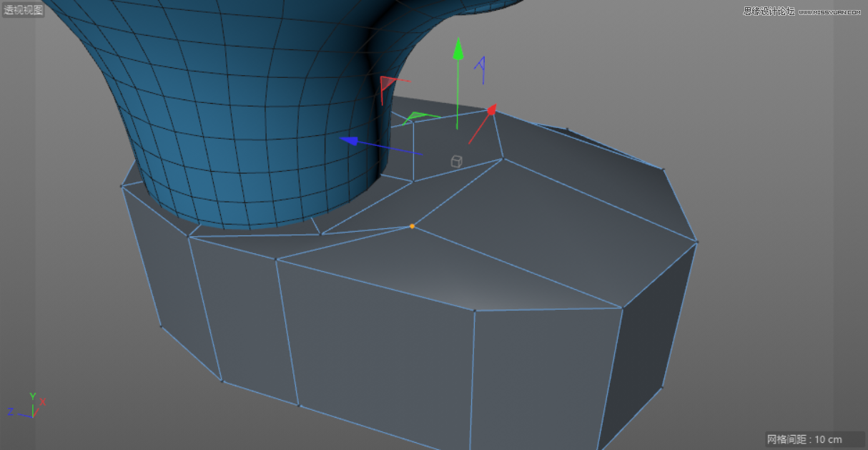Select the highlighted orange vertex on the polygon surface
868x450 pixels.
(411, 226)
